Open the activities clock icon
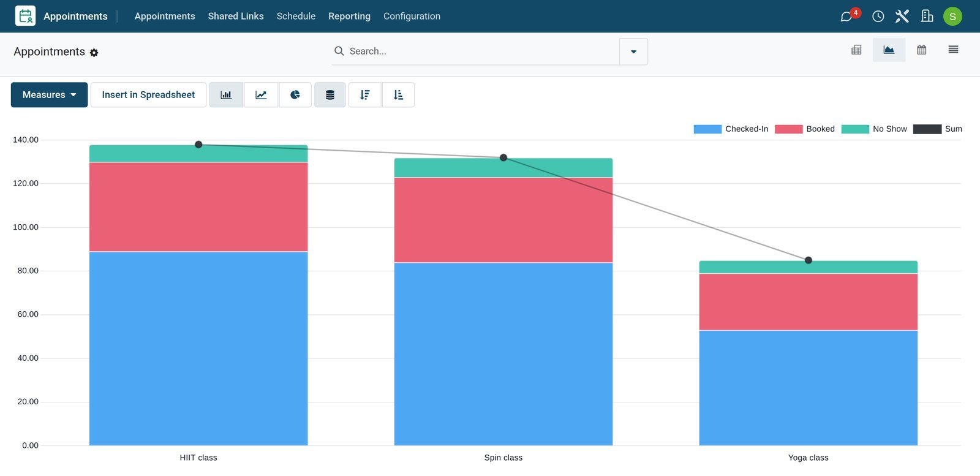Image resolution: width=980 pixels, height=476 pixels. point(878,17)
